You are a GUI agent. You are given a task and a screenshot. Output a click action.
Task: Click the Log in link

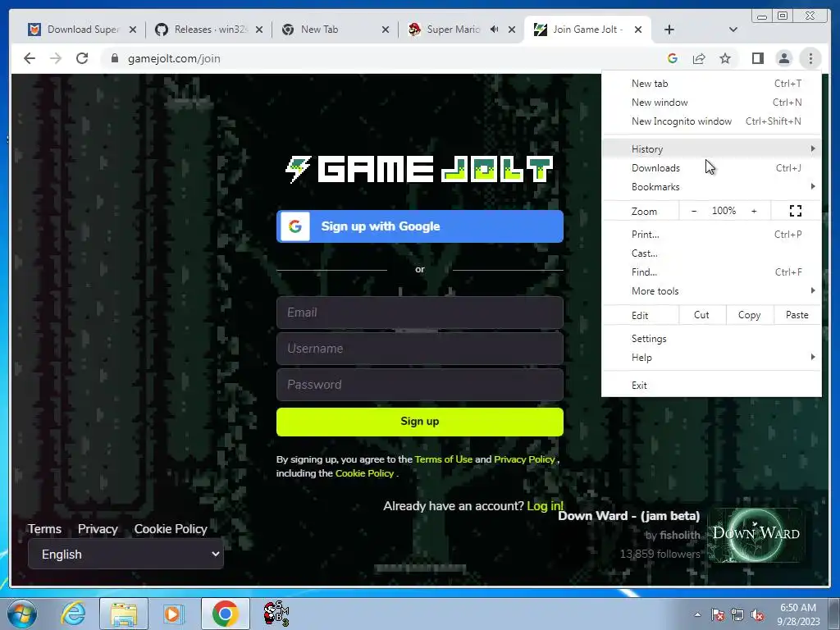[x=546, y=505]
